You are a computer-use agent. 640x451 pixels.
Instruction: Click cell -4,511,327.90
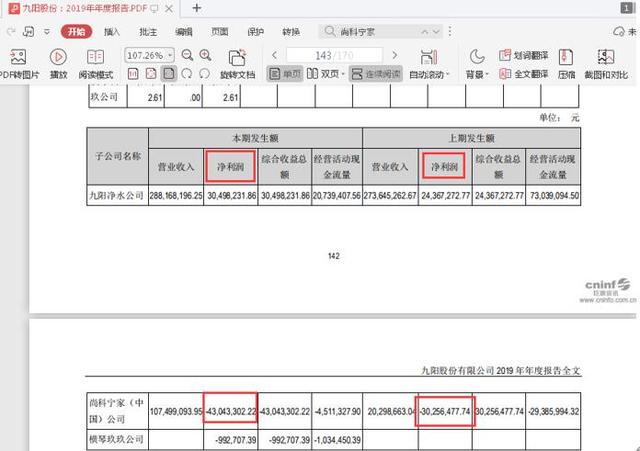tap(337, 411)
